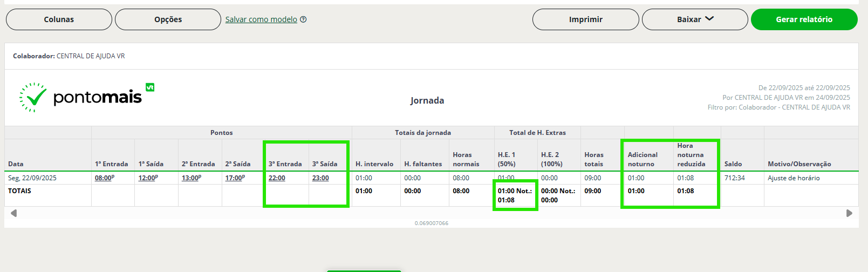Open the 12:00 first exit punch
This screenshot has width=868, height=272.
[x=147, y=178]
